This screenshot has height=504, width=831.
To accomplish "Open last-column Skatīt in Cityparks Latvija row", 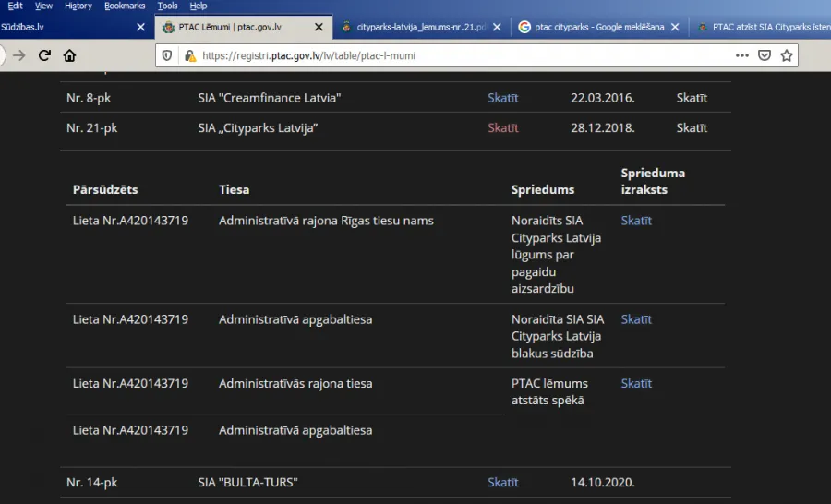I will pos(692,128).
